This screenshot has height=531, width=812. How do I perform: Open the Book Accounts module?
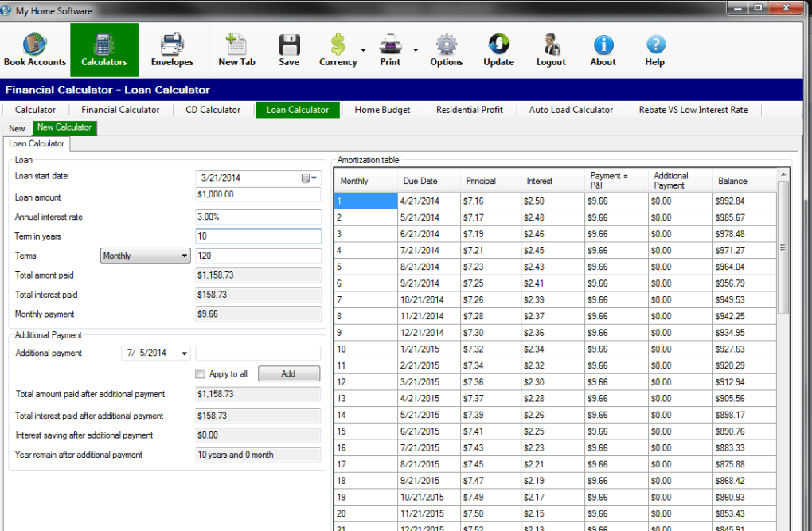[34, 49]
